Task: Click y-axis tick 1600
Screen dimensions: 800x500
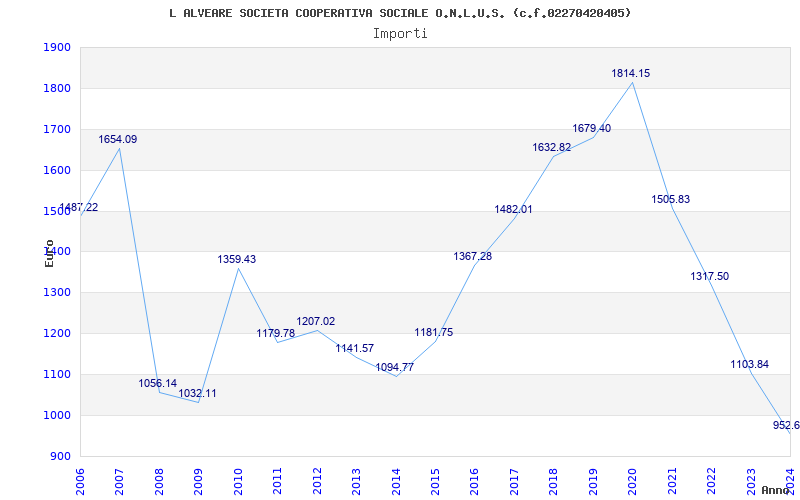Action: point(56,170)
